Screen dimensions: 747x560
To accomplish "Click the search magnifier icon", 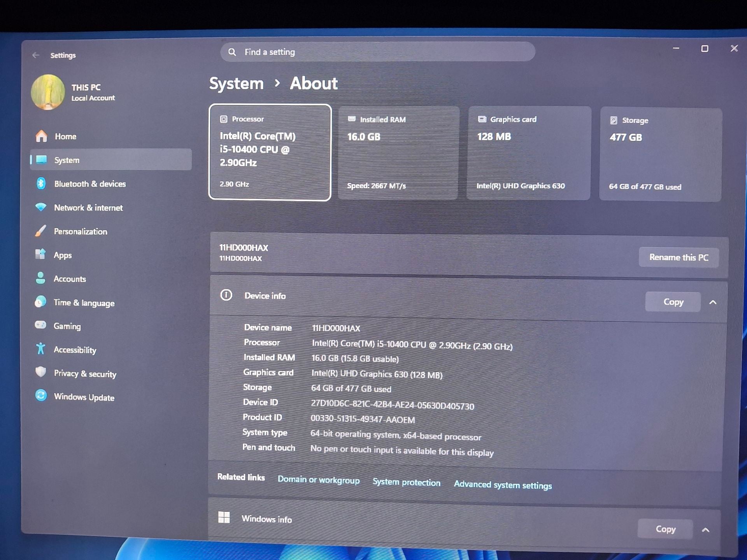I will [x=232, y=52].
